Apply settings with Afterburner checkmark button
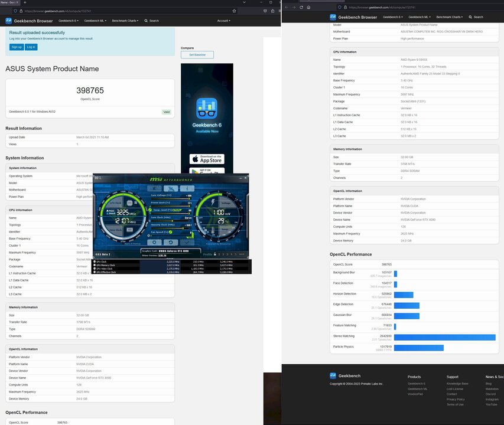This screenshot has height=425, width=504. point(188,242)
